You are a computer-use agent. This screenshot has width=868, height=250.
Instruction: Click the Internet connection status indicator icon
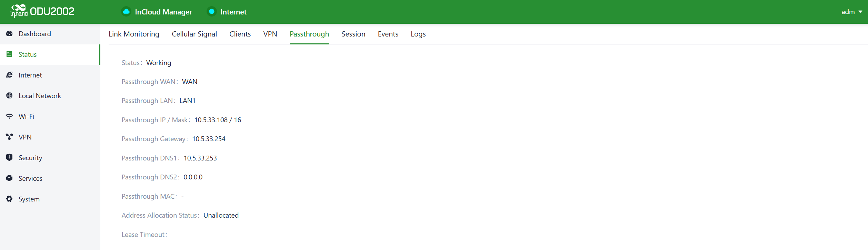(x=212, y=12)
